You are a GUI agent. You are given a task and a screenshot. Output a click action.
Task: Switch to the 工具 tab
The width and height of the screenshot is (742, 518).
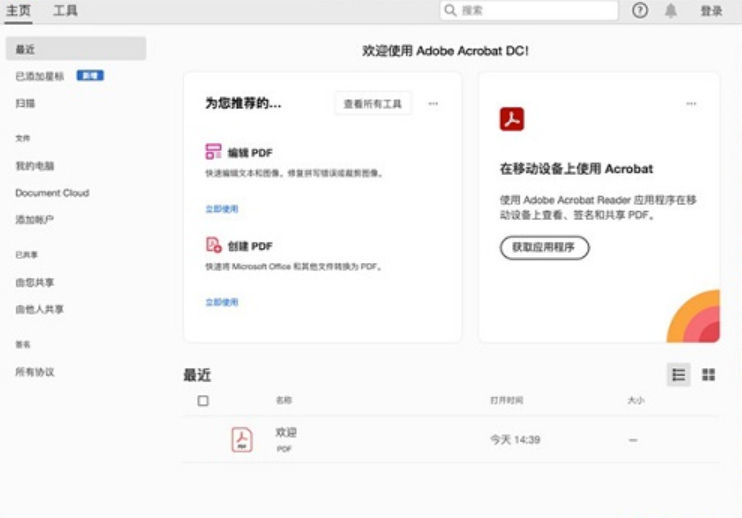[65, 10]
